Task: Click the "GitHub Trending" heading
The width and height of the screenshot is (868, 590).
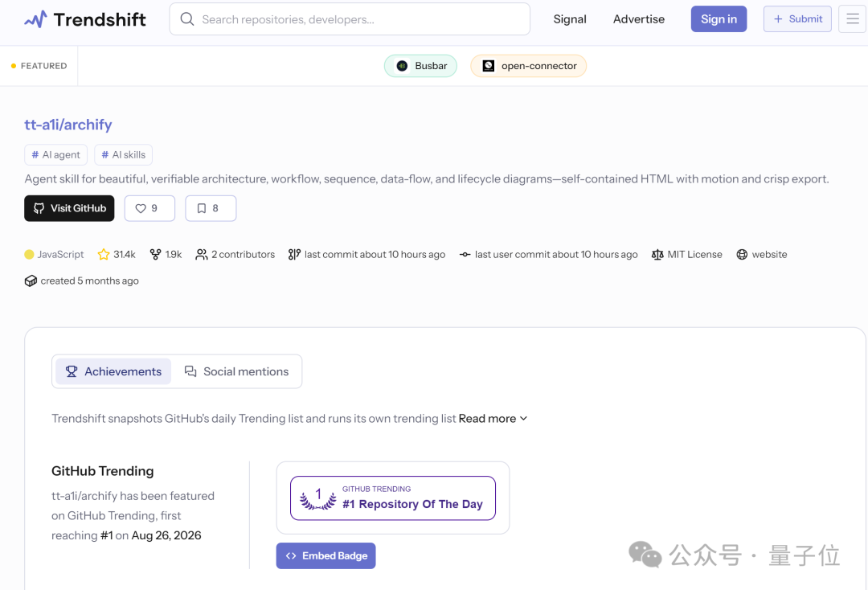Action: point(102,471)
